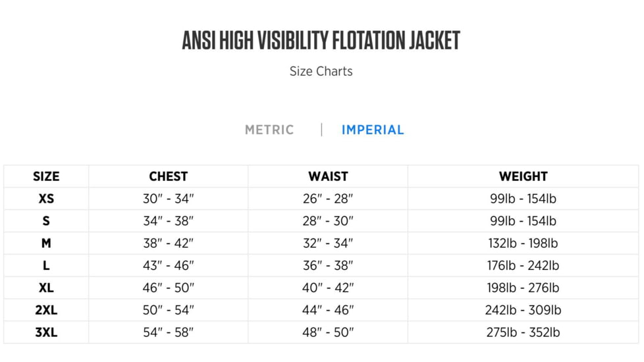Select the Imperial tab
Image resolution: width=644 pixels, height=362 pixels.
pyautogui.click(x=373, y=130)
